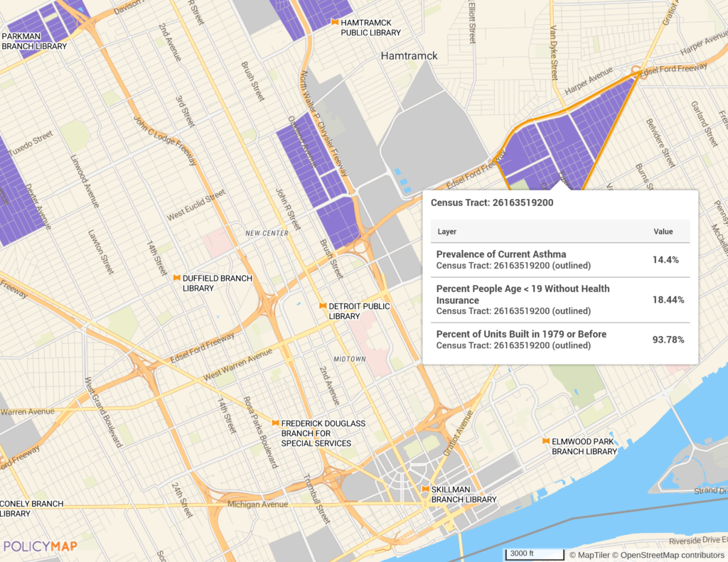Click the Detroit Public Library marker icon
The height and width of the screenshot is (562, 728).
[322, 306]
